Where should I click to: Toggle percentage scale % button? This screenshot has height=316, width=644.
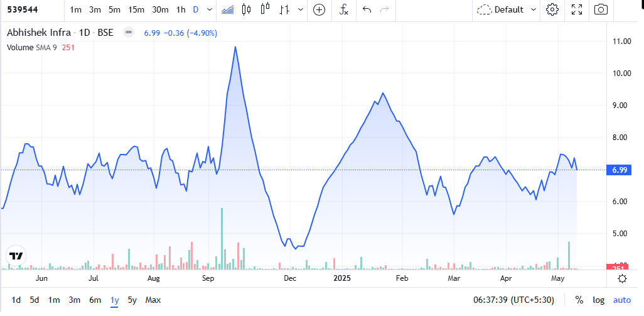pyautogui.click(x=579, y=300)
